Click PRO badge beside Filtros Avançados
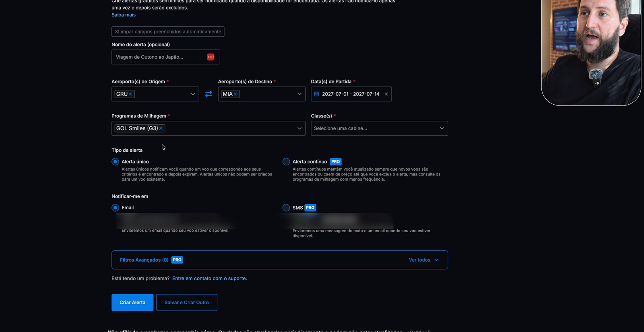644x332 pixels. coord(177,260)
